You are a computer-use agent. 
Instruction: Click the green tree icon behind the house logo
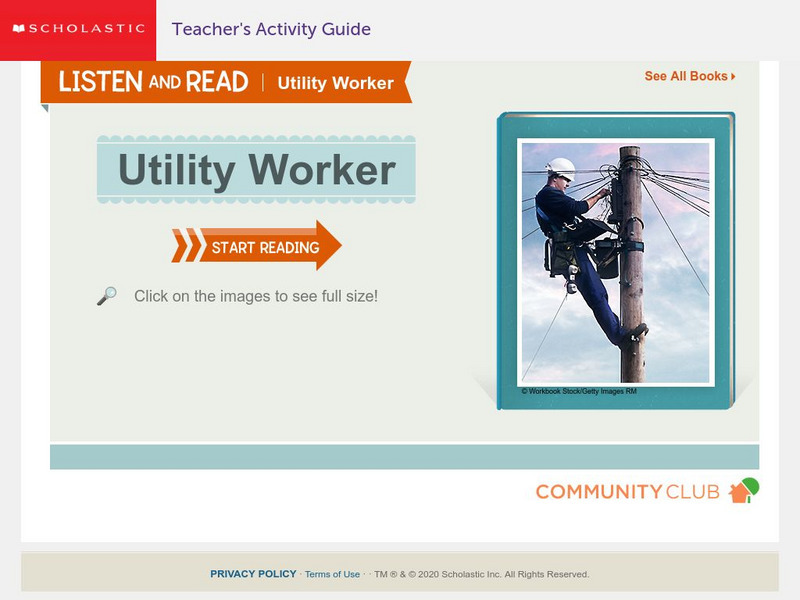(751, 484)
